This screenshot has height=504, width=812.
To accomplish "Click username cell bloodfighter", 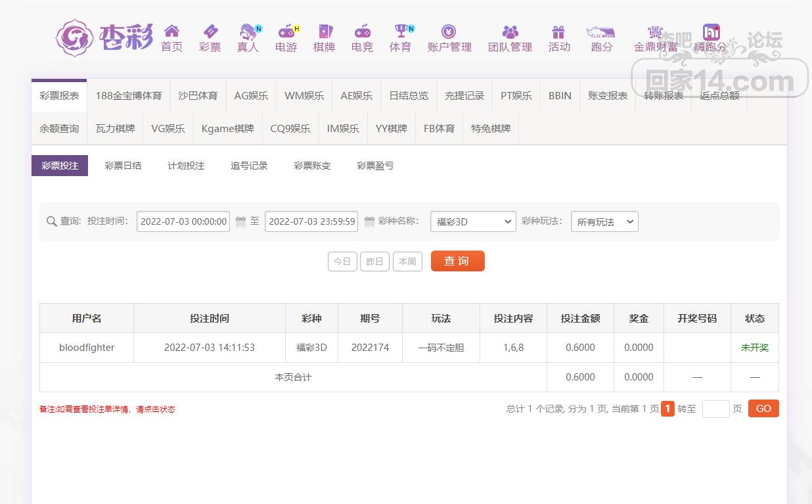I will (x=87, y=348).
